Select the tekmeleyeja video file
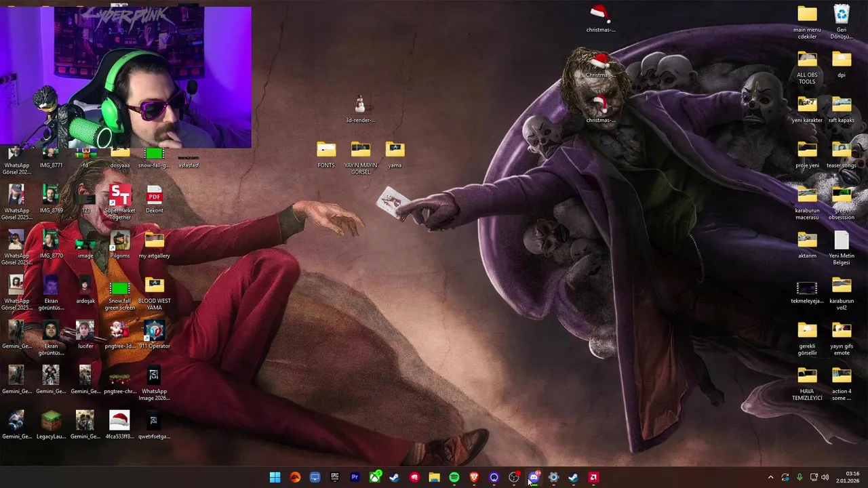Screen dimensions: 868x488 pyautogui.click(x=807, y=293)
